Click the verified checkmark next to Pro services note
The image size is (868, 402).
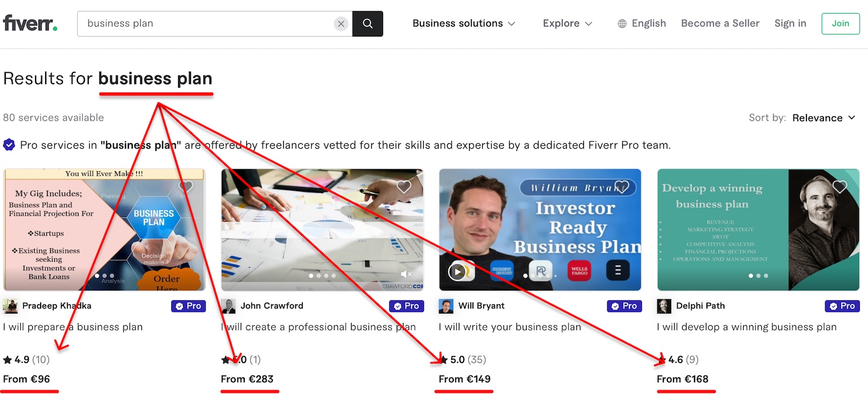[9, 145]
